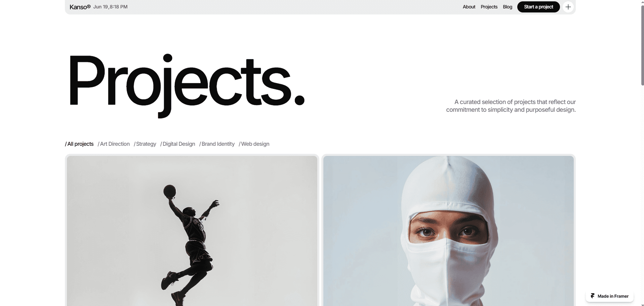
Task: Click the Made in Framer badge
Action: coord(609,296)
